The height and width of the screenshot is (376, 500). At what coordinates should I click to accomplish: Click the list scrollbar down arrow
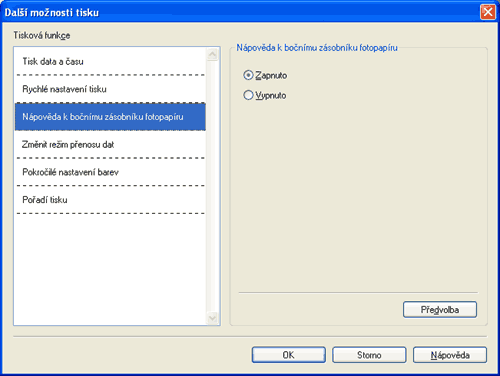(213, 318)
